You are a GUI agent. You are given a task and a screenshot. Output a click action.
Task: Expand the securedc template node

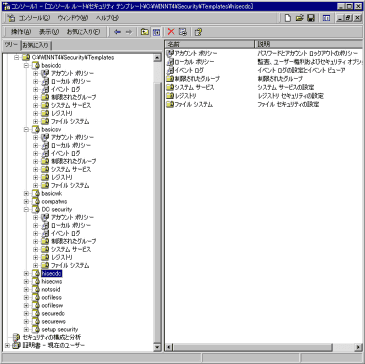(x=26, y=313)
